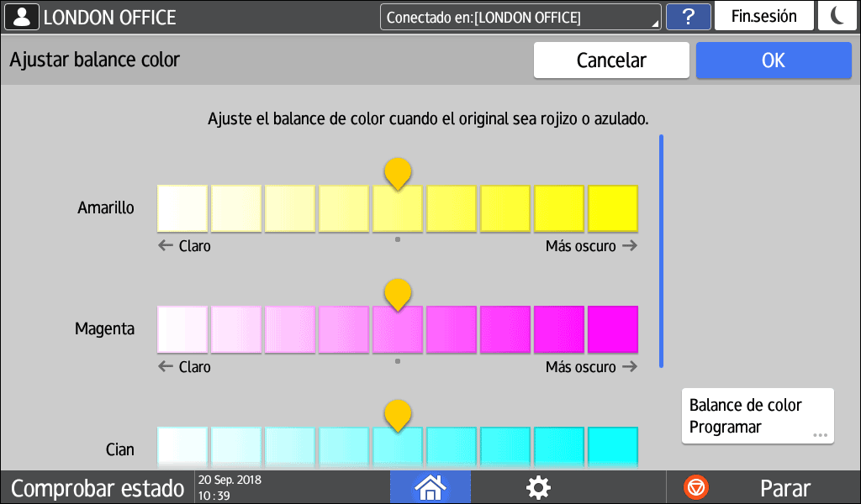Viewport: 861px width, 504px height.
Task: Expand the Conectado en LONDON OFFICE dropdown
Action: click(520, 17)
